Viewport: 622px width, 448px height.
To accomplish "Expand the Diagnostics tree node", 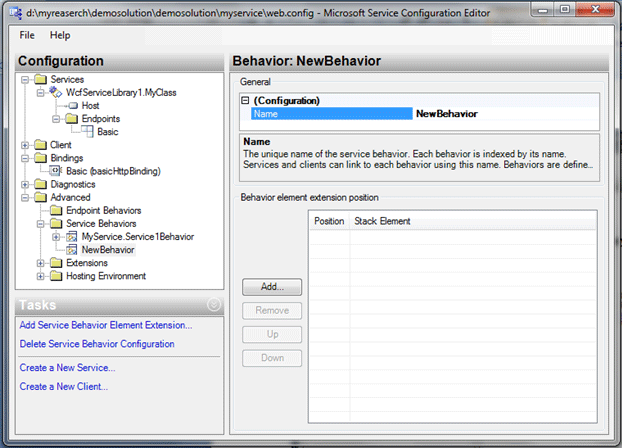I will click(x=25, y=185).
